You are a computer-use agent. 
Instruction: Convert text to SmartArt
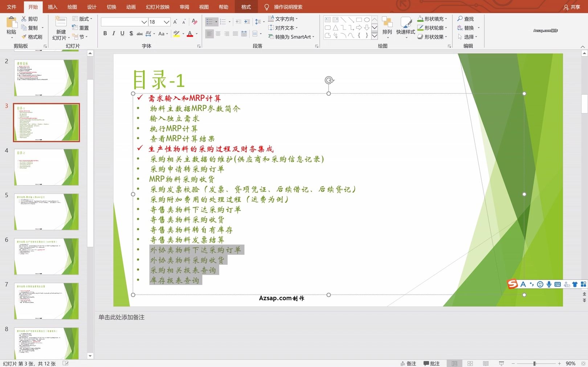(x=291, y=37)
